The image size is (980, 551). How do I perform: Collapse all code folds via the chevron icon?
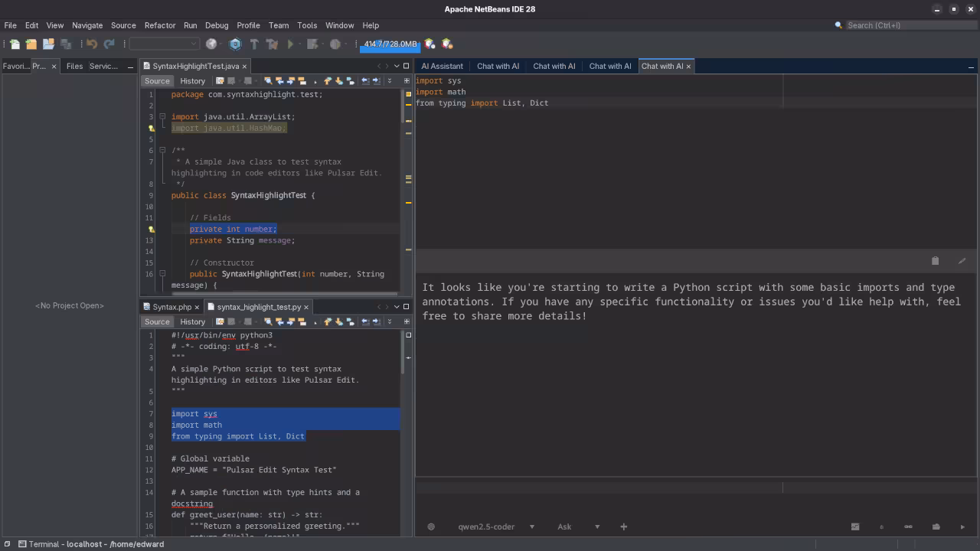point(390,80)
